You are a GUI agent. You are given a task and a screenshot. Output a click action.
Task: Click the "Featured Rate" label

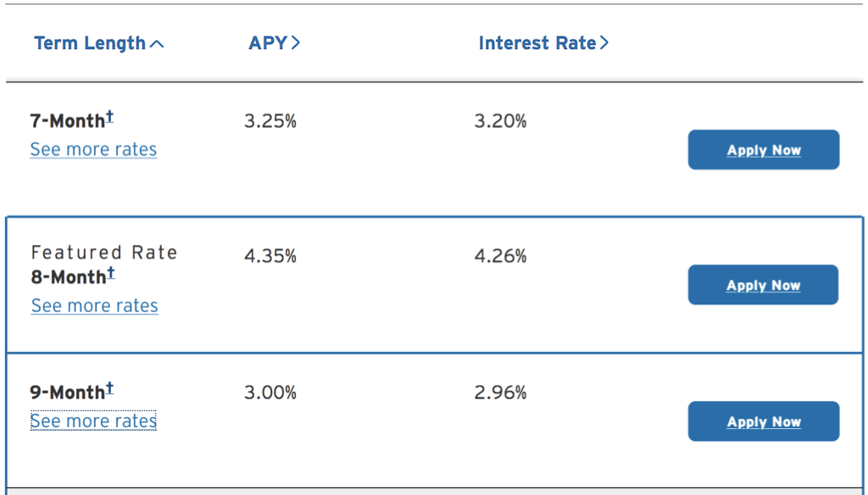(103, 252)
